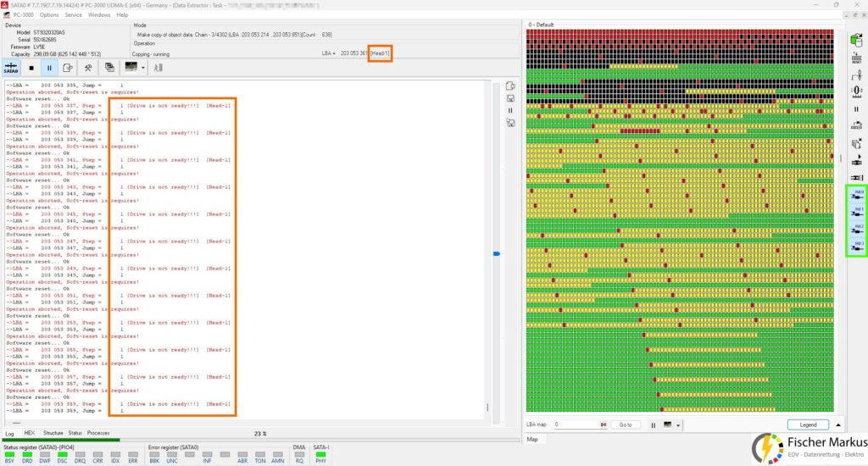Click the zero counter icon in right sidebar
Screen dimensions: 868x466
pyautogui.click(x=856, y=92)
